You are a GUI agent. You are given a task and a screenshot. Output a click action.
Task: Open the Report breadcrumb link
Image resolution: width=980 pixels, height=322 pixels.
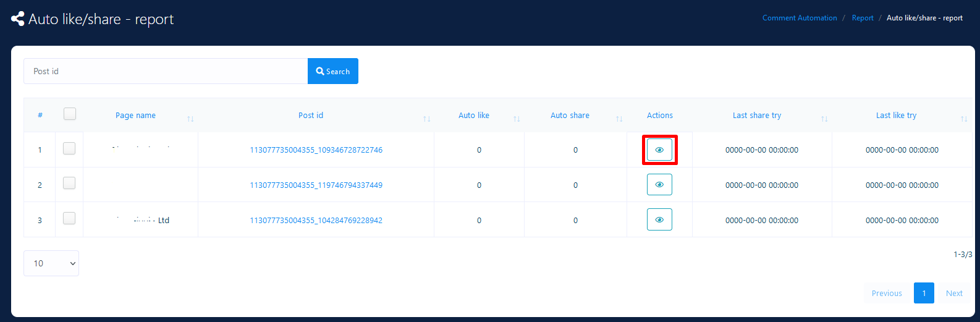click(863, 18)
